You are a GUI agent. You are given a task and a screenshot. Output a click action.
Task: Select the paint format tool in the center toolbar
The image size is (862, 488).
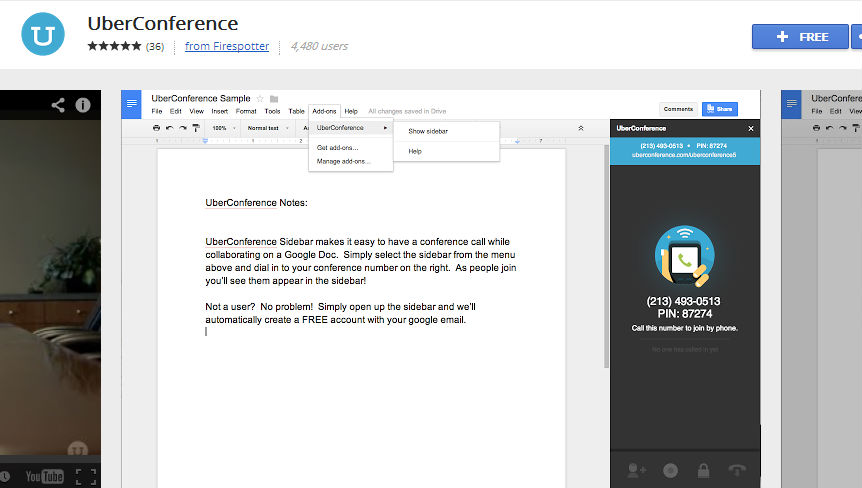click(x=196, y=127)
